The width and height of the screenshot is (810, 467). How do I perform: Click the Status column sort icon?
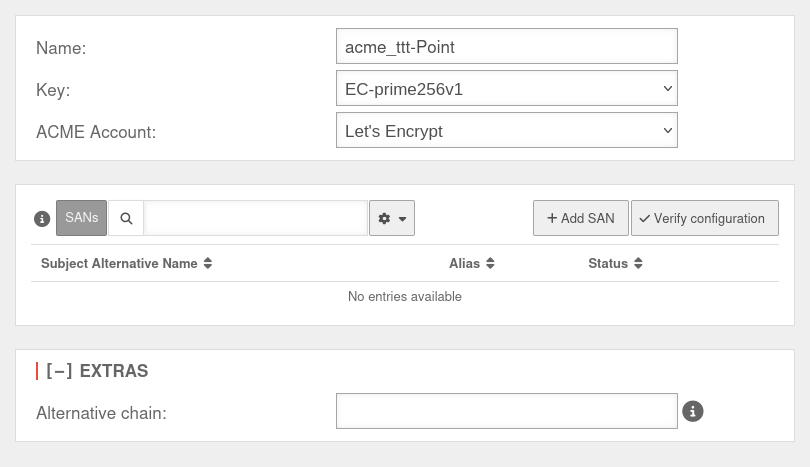[638, 264]
